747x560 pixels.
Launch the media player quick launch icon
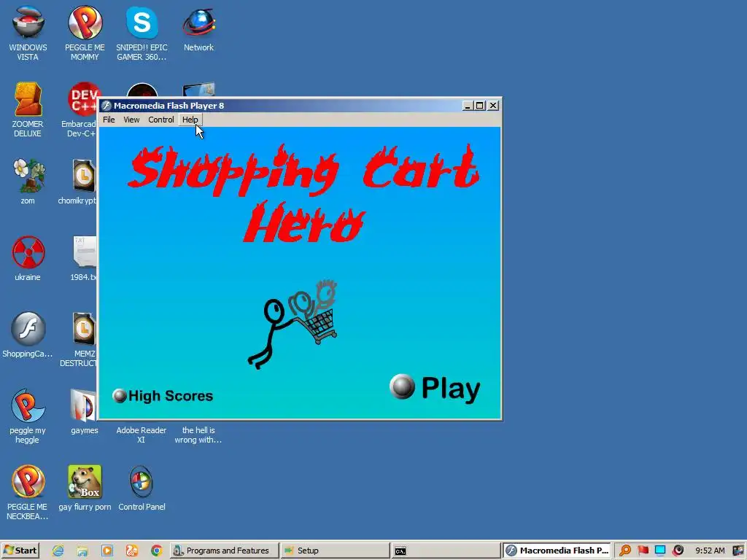[107, 551]
